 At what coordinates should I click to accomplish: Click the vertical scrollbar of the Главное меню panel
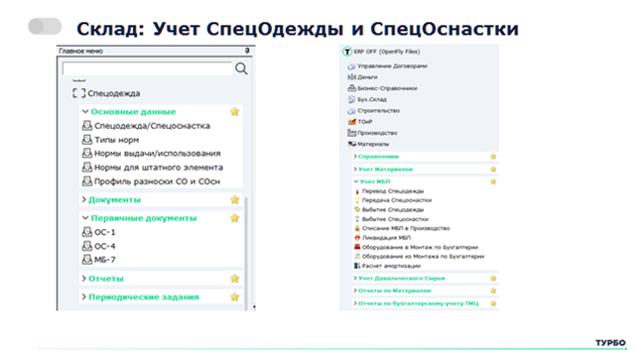[x=246, y=253]
